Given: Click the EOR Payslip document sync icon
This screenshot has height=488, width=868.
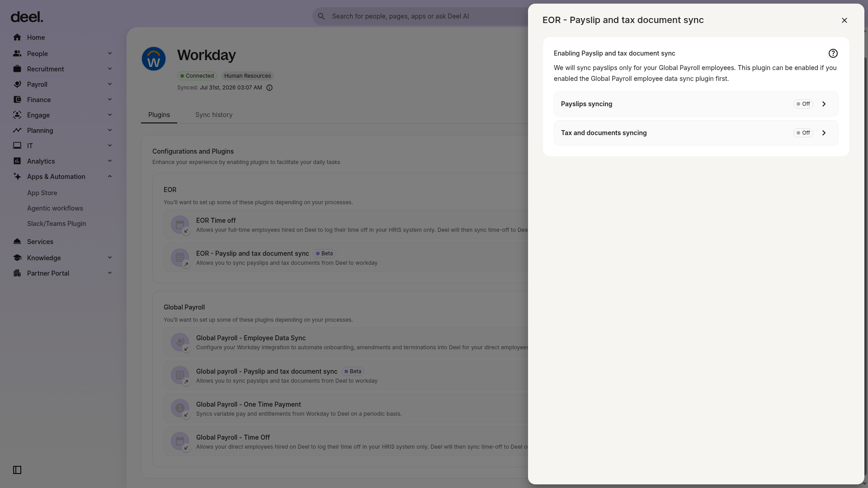Looking at the screenshot, I should (180, 258).
